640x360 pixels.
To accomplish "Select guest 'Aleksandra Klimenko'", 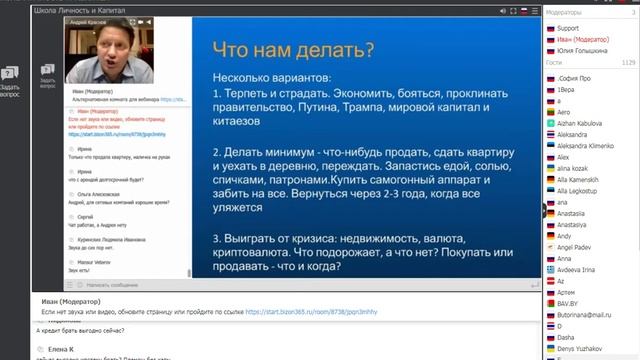I will pyautogui.click(x=585, y=146).
